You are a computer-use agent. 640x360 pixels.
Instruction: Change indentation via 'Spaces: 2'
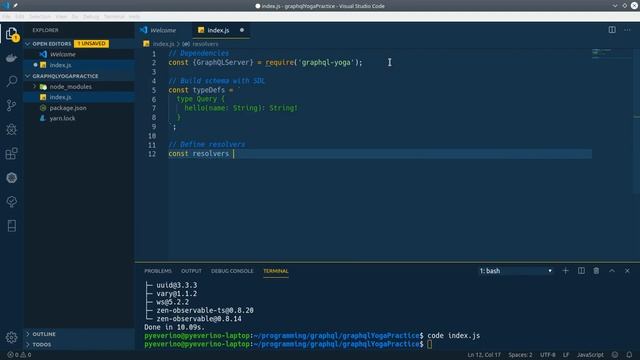[x=520, y=355]
